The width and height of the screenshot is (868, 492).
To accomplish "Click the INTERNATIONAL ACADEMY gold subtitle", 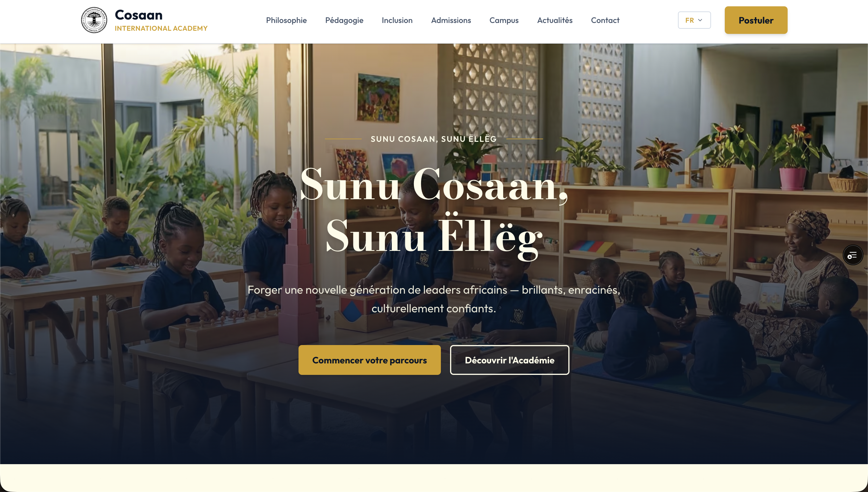I will (161, 28).
